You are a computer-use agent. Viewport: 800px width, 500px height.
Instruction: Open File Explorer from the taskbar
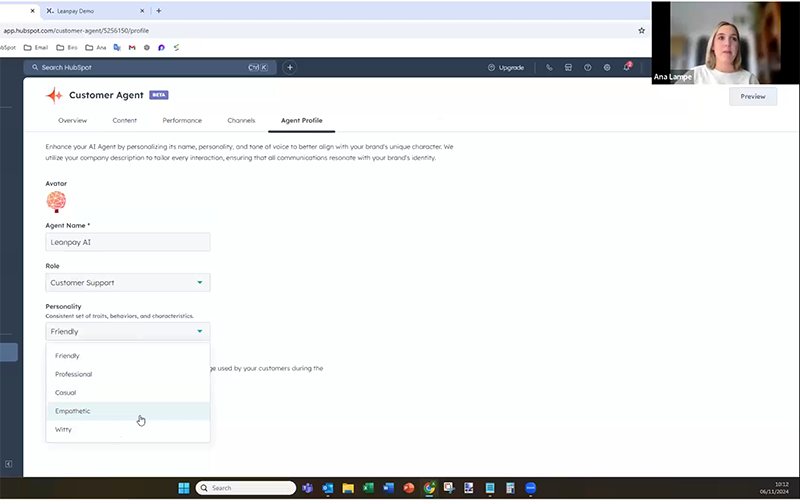pyautogui.click(x=348, y=488)
